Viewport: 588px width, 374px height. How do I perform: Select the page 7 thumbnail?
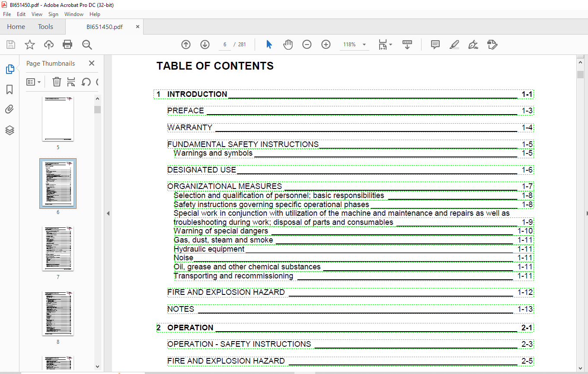tap(58, 249)
